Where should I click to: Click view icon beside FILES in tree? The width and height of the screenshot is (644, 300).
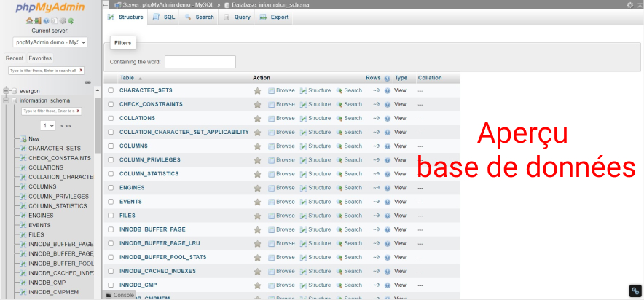tap(23, 234)
